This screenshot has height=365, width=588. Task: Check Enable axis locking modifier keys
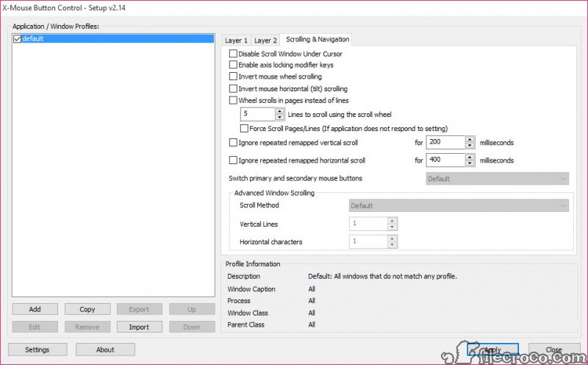click(233, 65)
